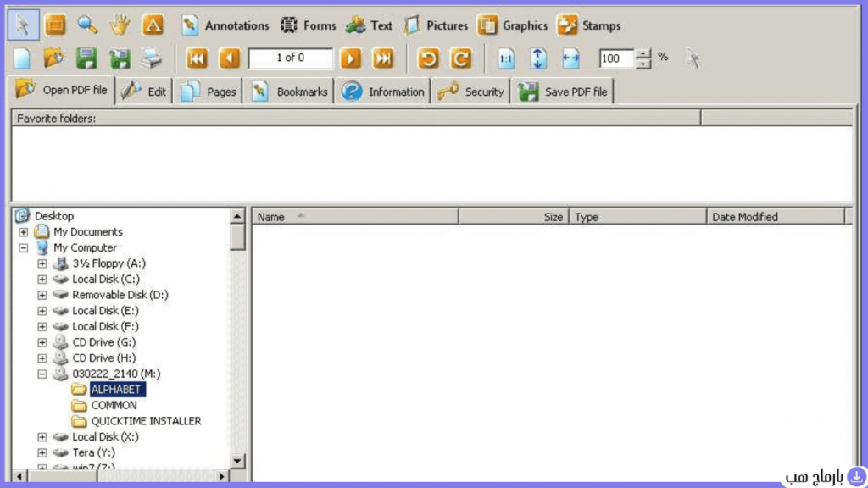Viewport: 868px width, 488px height.
Task: Expand CD Drive (H:)
Action: pyautogui.click(x=42, y=358)
